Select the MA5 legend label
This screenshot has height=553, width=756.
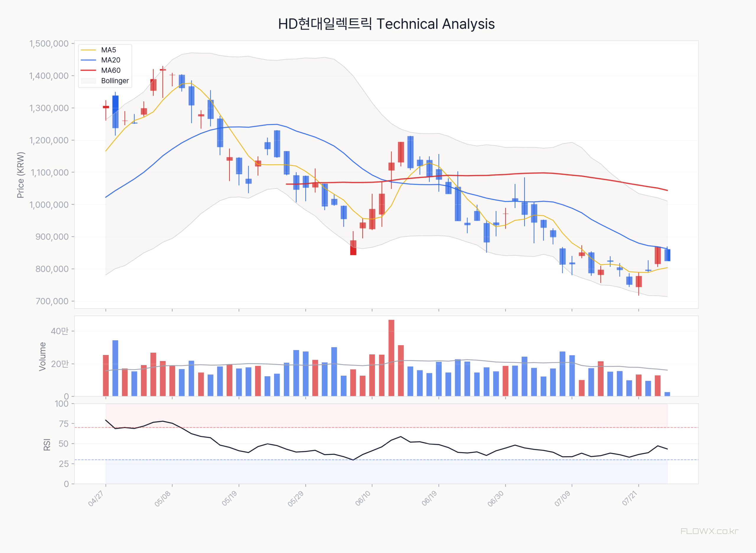click(109, 50)
